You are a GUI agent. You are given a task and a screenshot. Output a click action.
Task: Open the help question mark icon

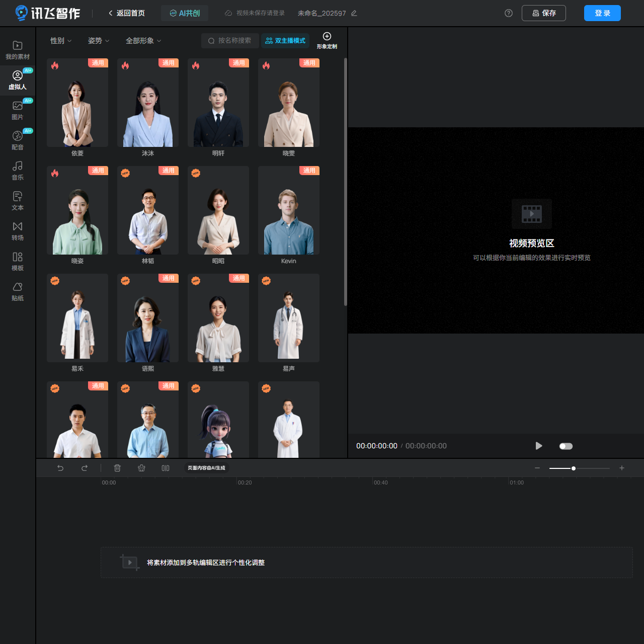[509, 13]
